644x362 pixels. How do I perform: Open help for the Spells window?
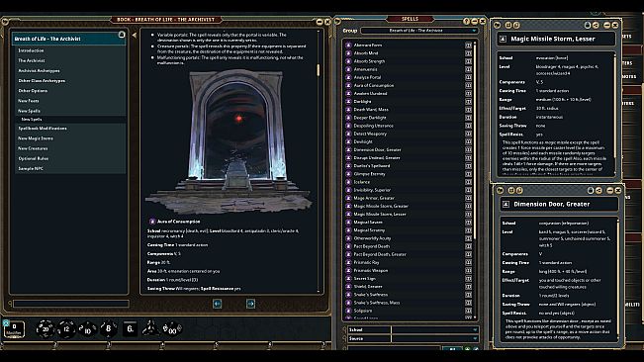[466, 21]
